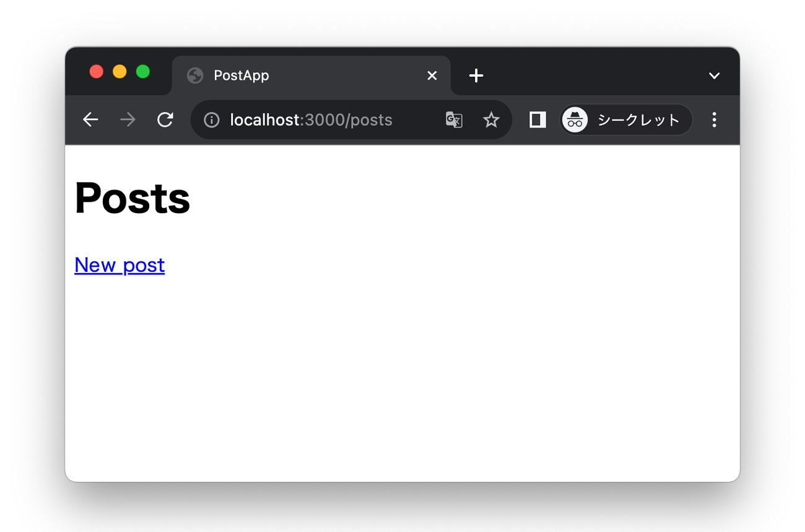This screenshot has width=805, height=532.
Task: Follow the New post link
Action: pos(120,265)
